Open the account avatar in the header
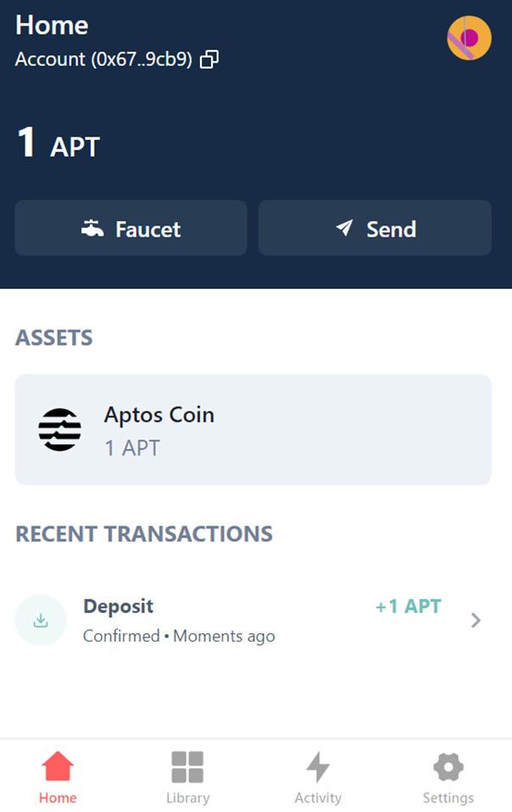This screenshot has height=812, width=512. pyautogui.click(x=469, y=38)
